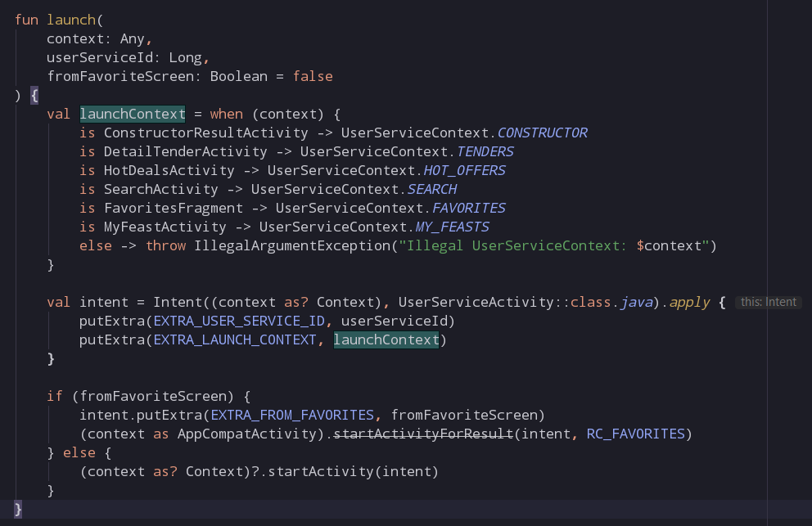The width and height of the screenshot is (812, 526).
Task: Click the HOT_OFFERS enum constant
Action: tap(464, 170)
